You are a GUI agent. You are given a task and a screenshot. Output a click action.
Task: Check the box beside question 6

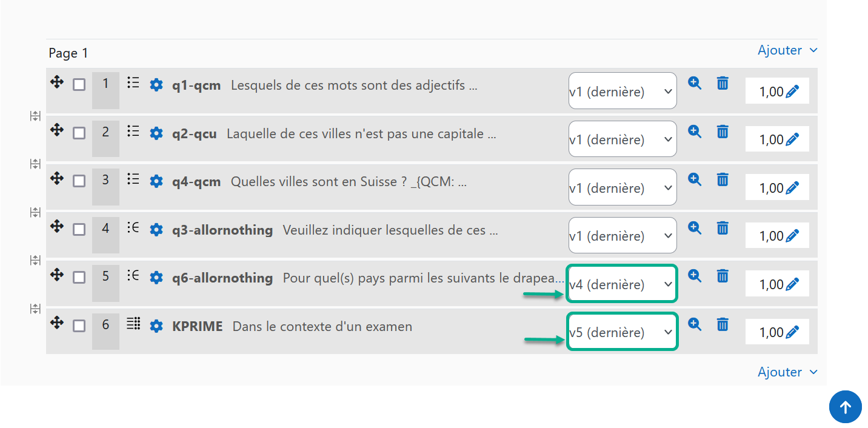click(79, 326)
